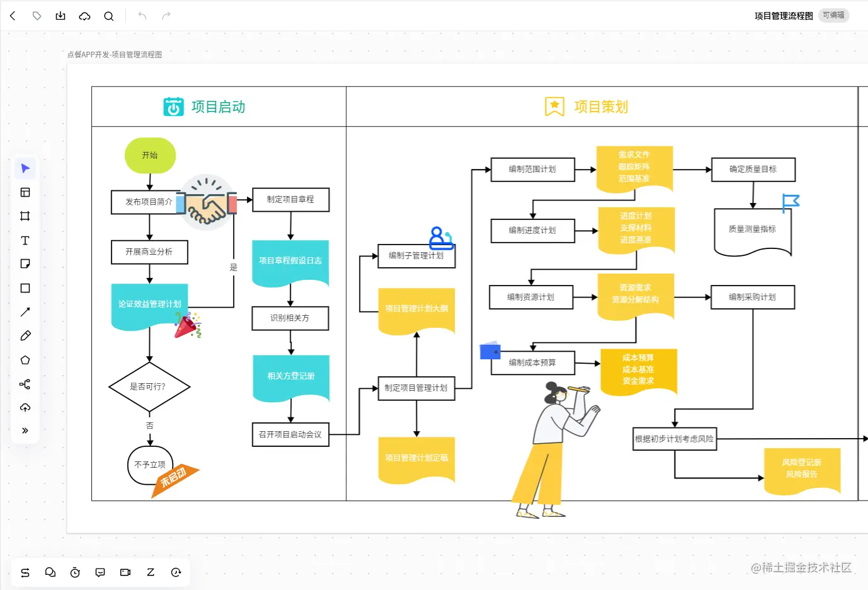This screenshot has width=868, height=590.
Task: Expand more tools with double chevron
Action: pos(25,431)
